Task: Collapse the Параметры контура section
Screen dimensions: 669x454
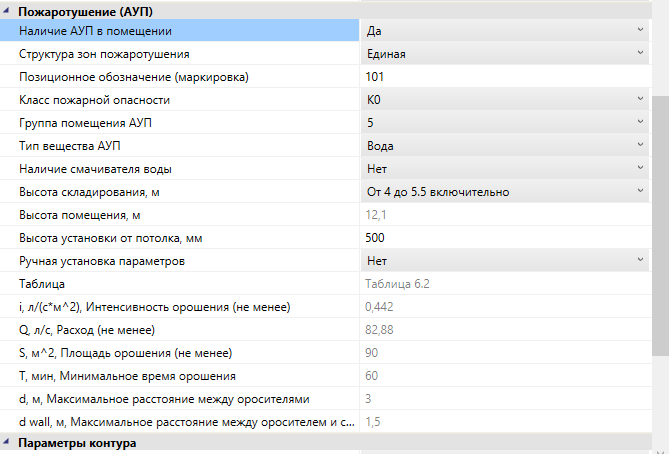Action: 6,442
